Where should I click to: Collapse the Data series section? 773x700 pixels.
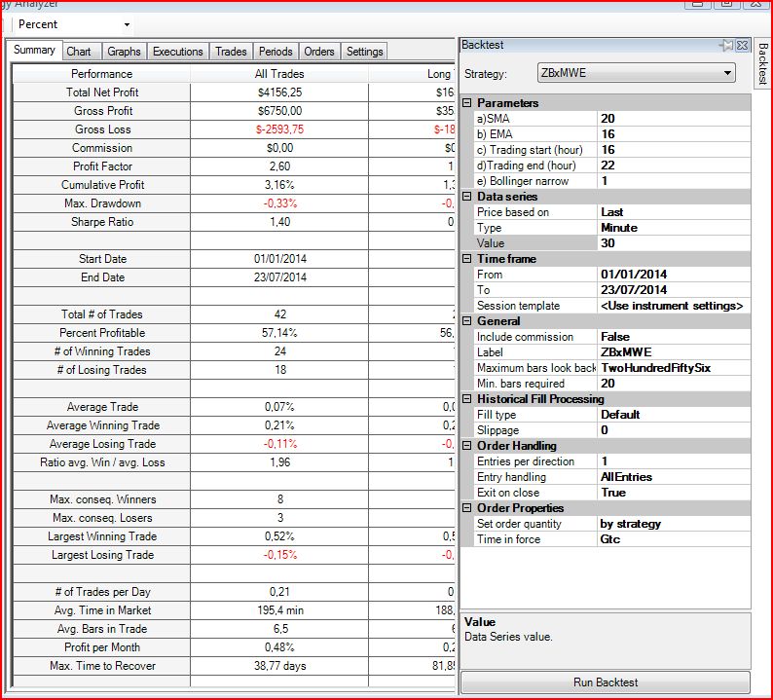467,197
